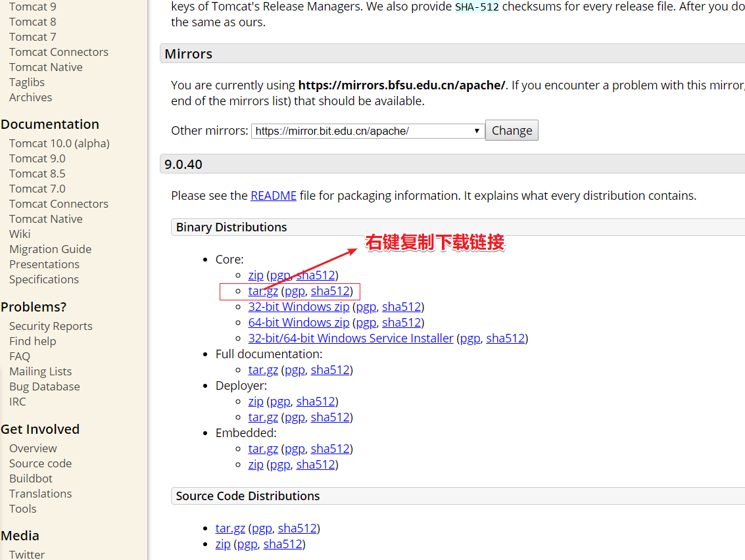745x560 pixels.
Task: Open sha512 for the 32-bit Windows zip
Action: tap(402, 307)
